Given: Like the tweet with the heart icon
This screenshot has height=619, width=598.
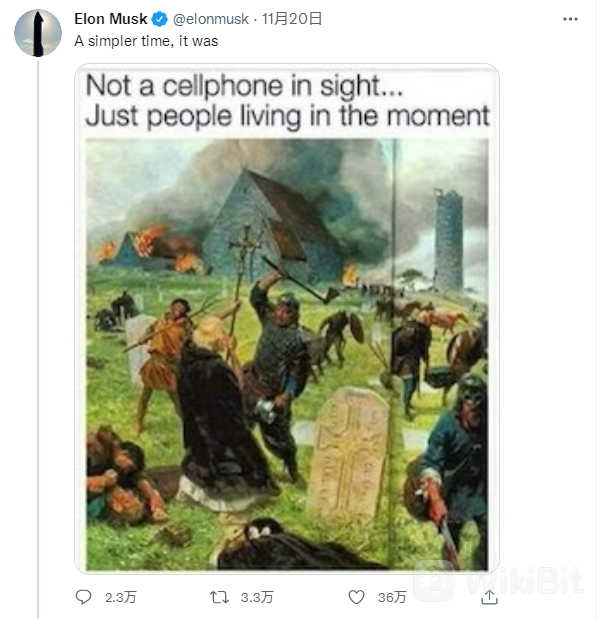Looking at the screenshot, I should coord(356,597).
